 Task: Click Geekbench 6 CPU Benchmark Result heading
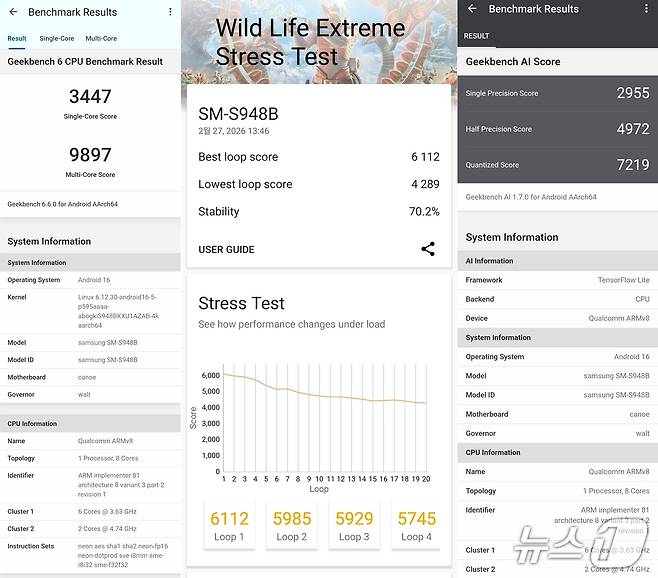pos(85,62)
